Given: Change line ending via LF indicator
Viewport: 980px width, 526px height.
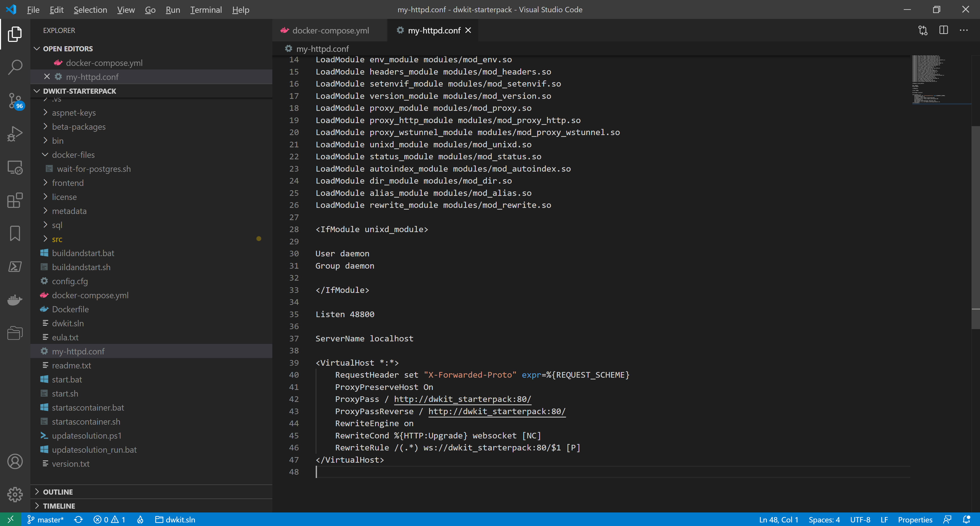Looking at the screenshot, I should coord(884,520).
